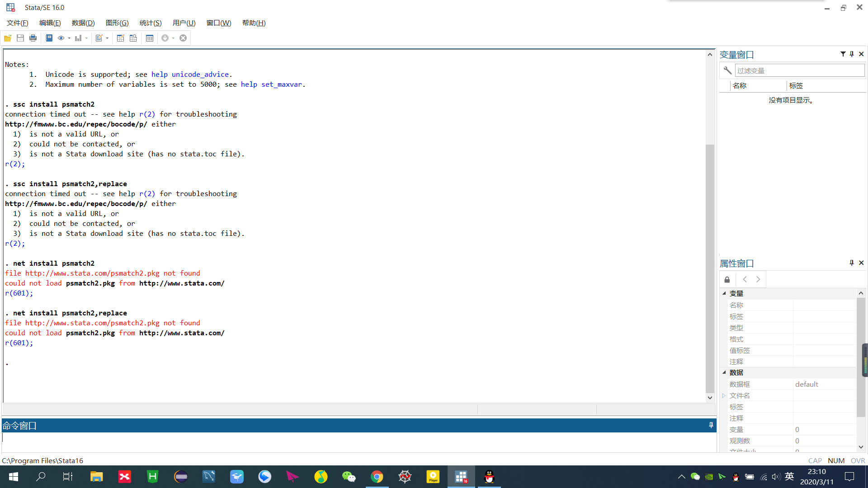Expand the 文件名 row in properties

pos(724,396)
